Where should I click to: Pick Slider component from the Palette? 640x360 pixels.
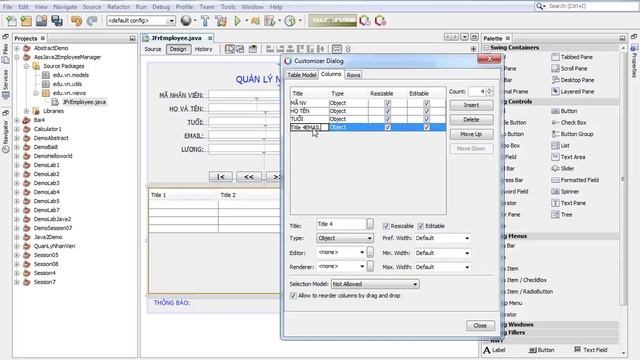(563, 169)
